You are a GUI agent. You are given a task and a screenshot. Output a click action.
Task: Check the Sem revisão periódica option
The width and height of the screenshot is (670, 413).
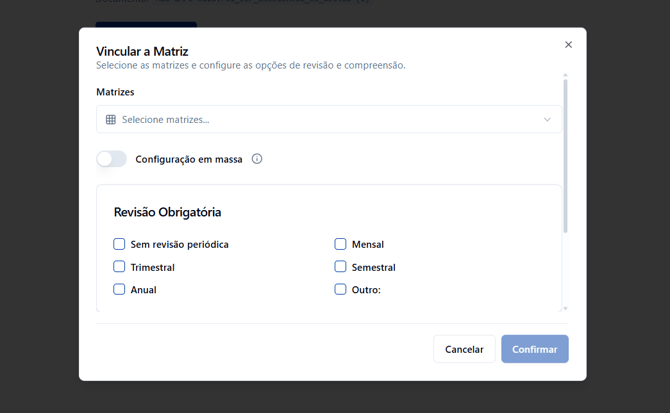[119, 244]
